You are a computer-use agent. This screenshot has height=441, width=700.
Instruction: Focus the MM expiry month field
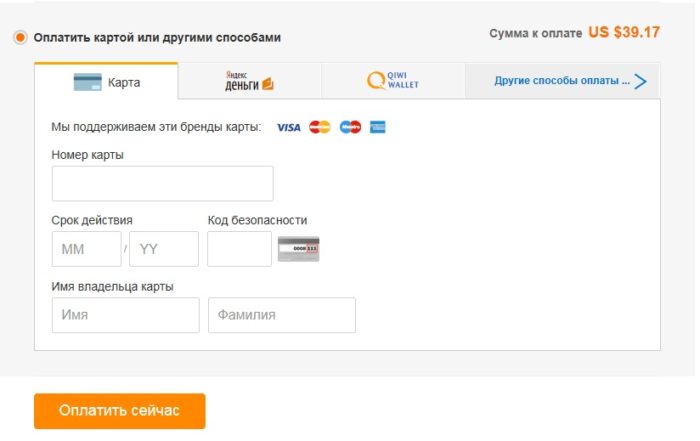tap(87, 249)
